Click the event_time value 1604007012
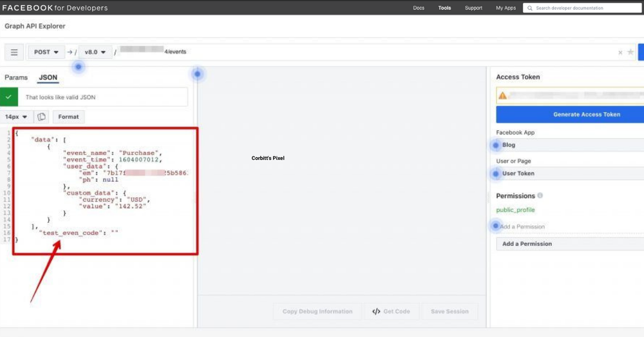The height and width of the screenshot is (337, 644). coord(139,159)
